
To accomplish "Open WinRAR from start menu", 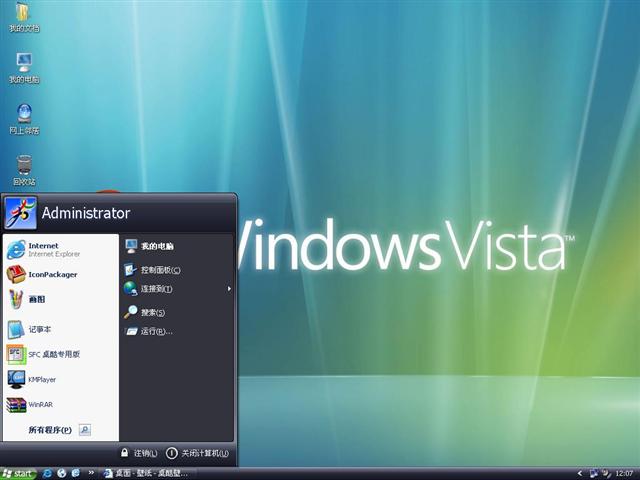I will click(x=60, y=404).
